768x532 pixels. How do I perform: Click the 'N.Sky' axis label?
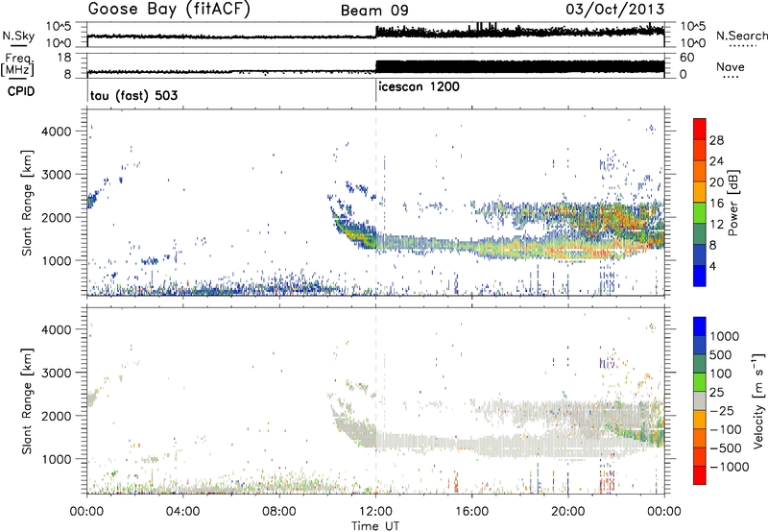click(18, 36)
